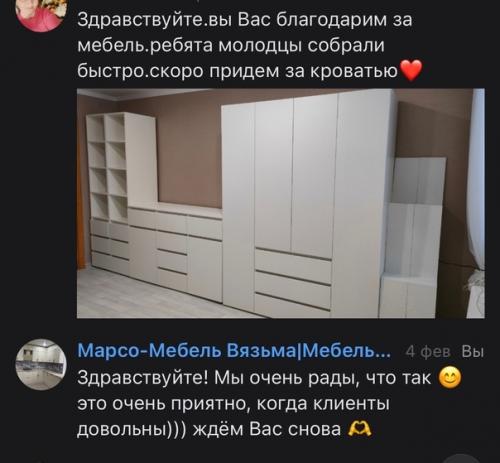
Task: Tap the heart hands emoji
Action: [359, 429]
